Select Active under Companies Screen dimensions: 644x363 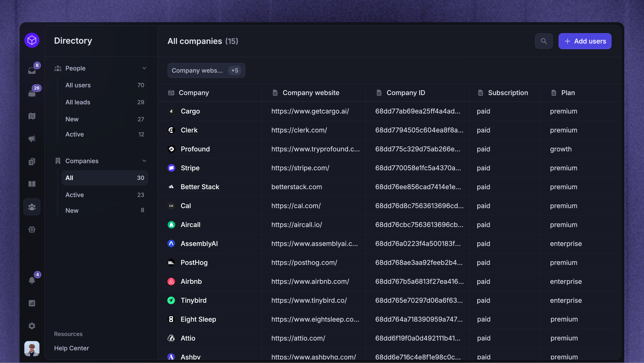104,195
